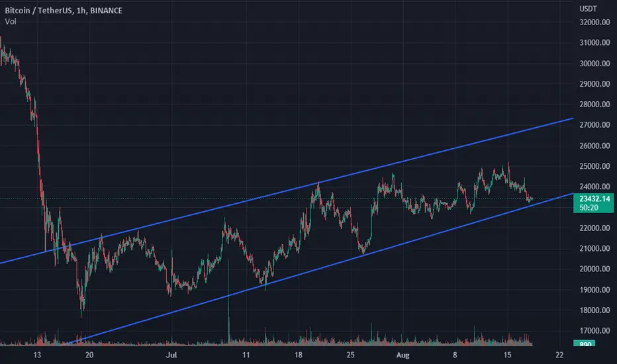
Task: Click the 24000.00 price axis label
Action: 594,187
